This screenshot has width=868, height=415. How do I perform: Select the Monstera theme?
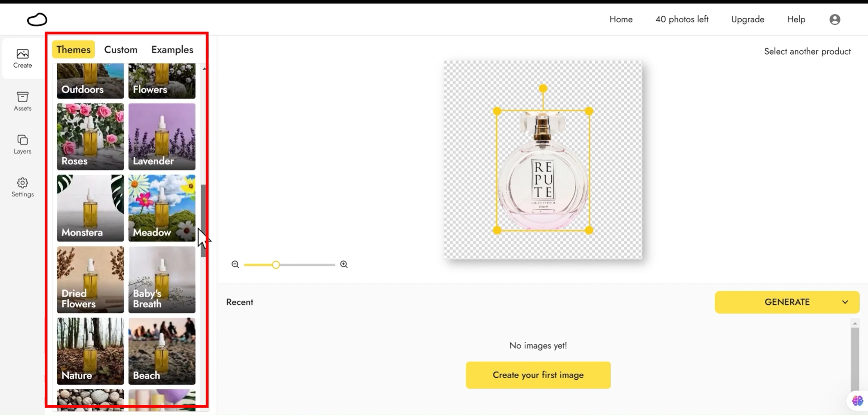coord(90,208)
